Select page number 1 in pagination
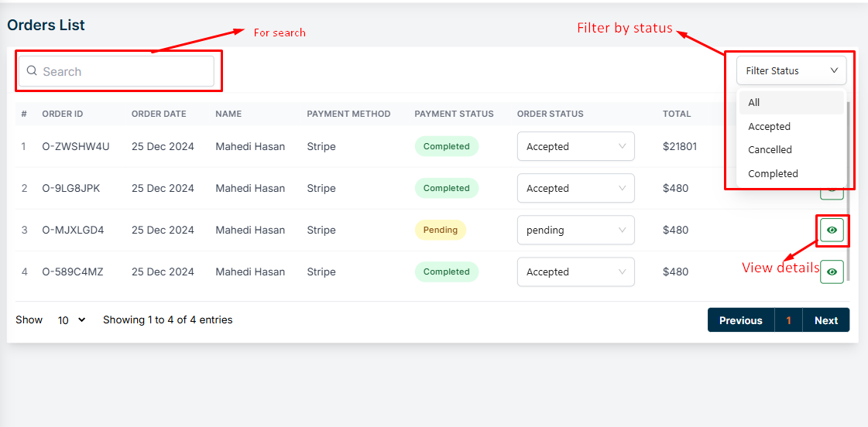This screenshot has width=868, height=427. tap(788, 320)
